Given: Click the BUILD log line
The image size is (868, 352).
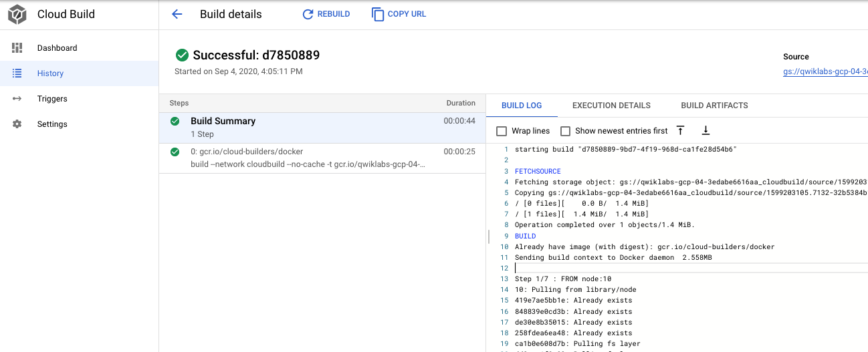Looking at the screenshot, I should click(525, 236).
